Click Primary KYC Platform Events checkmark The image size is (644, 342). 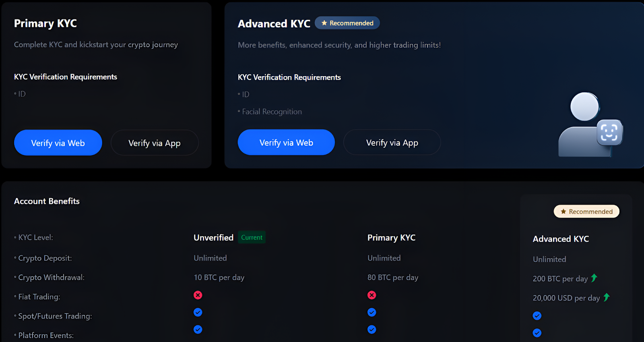tap(372, 330)
